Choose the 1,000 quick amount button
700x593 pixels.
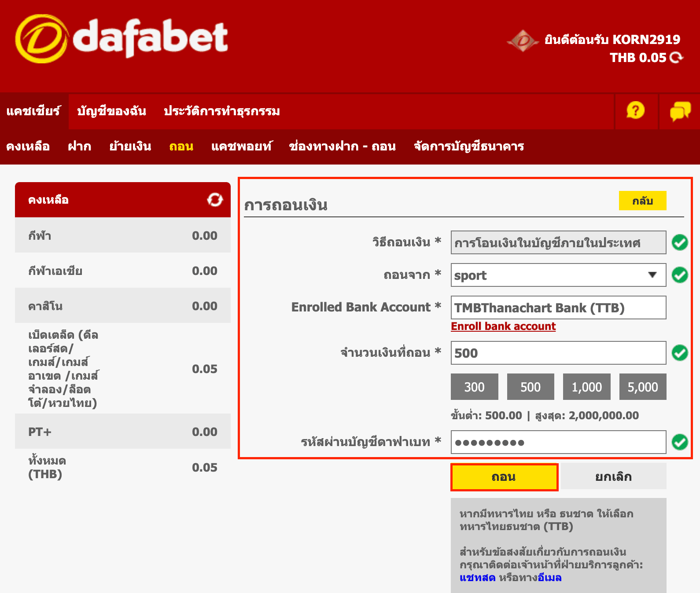(587, 387)
